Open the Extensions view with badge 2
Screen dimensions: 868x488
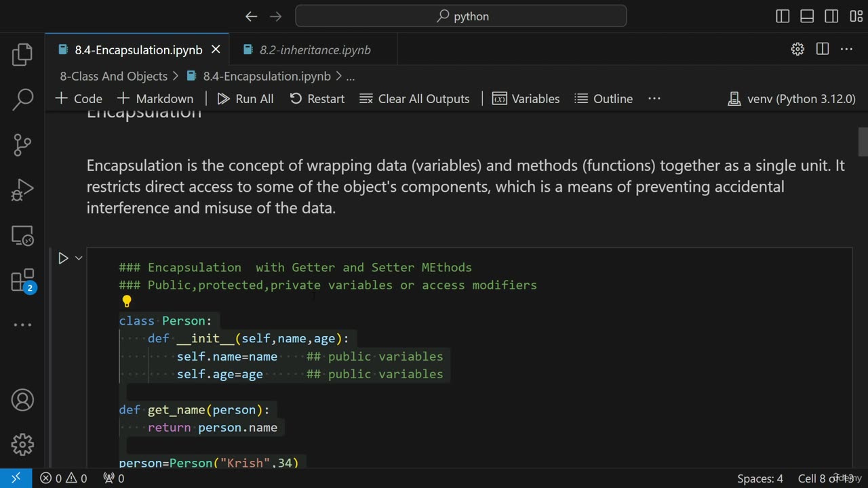coord(22,280)
